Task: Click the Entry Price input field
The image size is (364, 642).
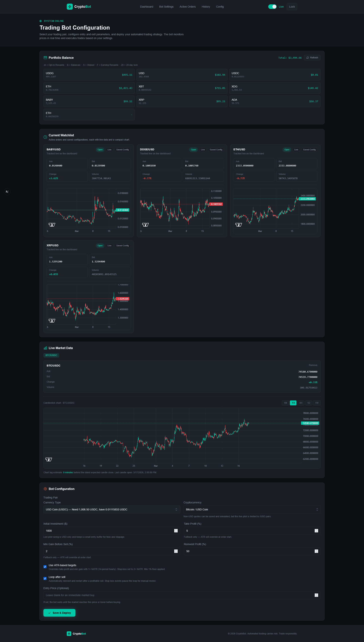Action: [x=175, y=595]
